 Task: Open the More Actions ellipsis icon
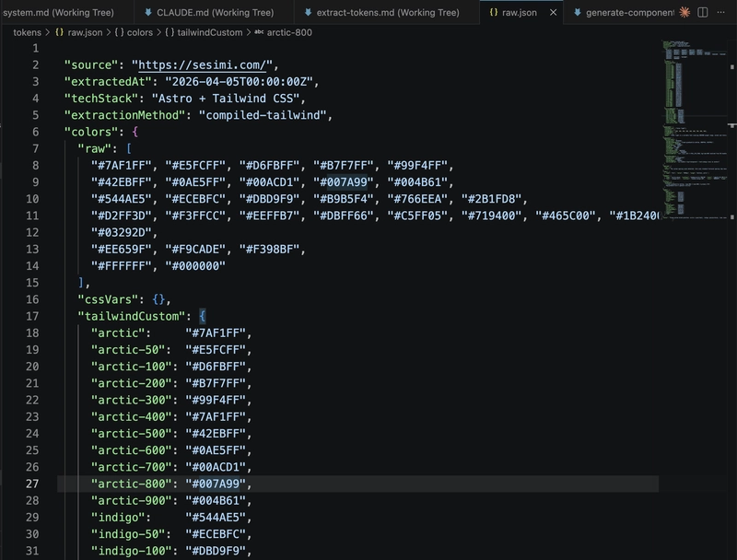(x=720, y=12)
